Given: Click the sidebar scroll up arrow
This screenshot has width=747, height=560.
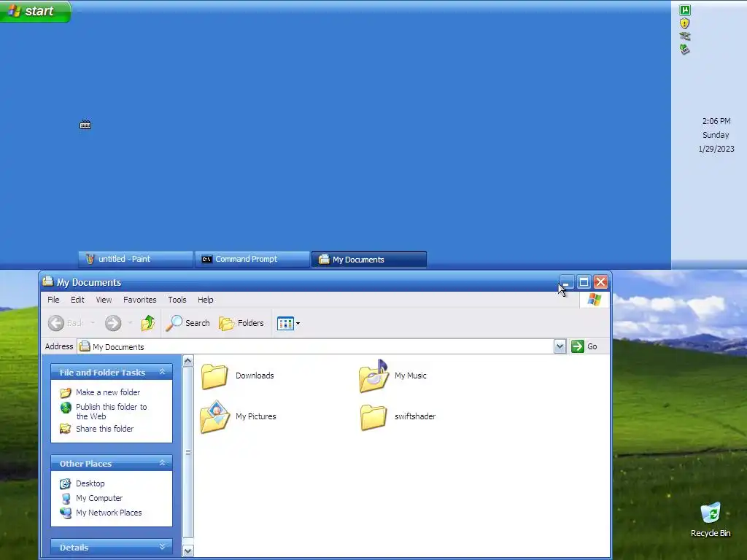Looking at the screenshot, I should click(x=188, y=361).
